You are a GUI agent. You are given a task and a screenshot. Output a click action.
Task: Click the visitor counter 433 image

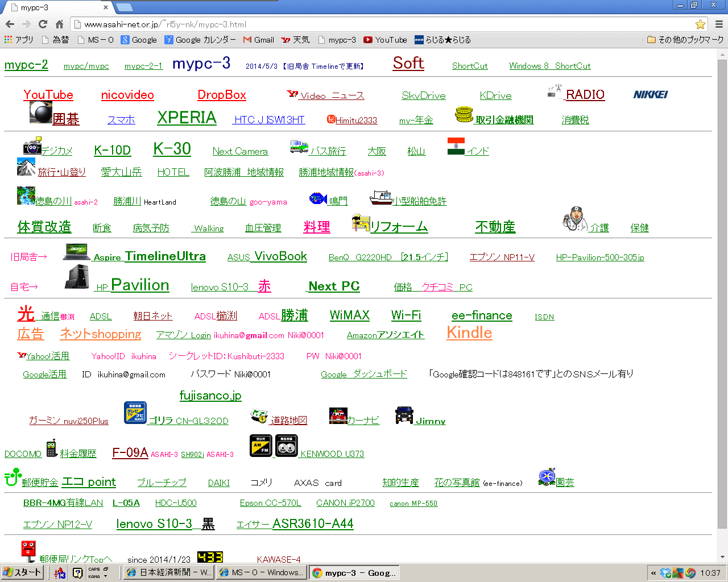click(x=210, y=557)
